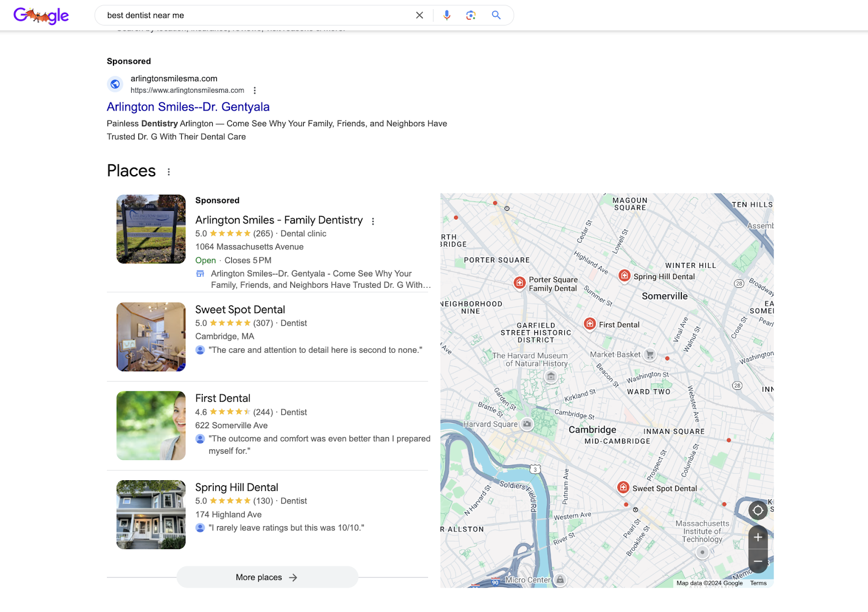Click the 174 Highland Ave address
Viewport: 868px width, 612px height.
coord(228,514)
